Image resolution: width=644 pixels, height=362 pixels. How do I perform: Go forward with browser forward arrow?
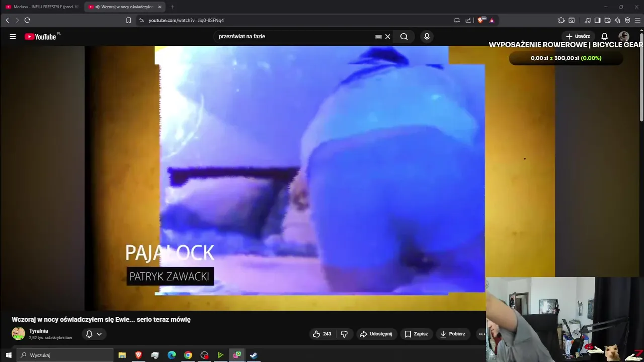(x=17, y=20)
